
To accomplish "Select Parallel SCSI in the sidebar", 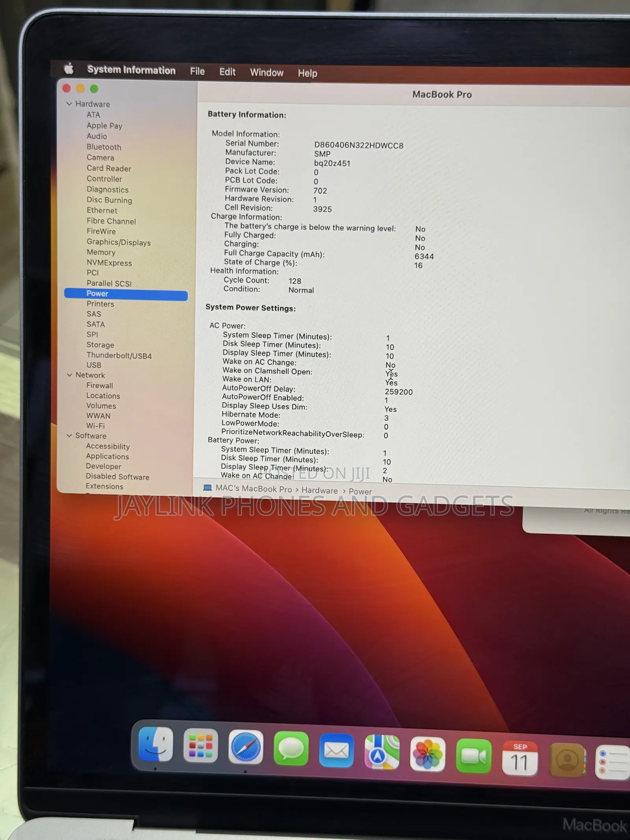I will click(x=109, y=283).
